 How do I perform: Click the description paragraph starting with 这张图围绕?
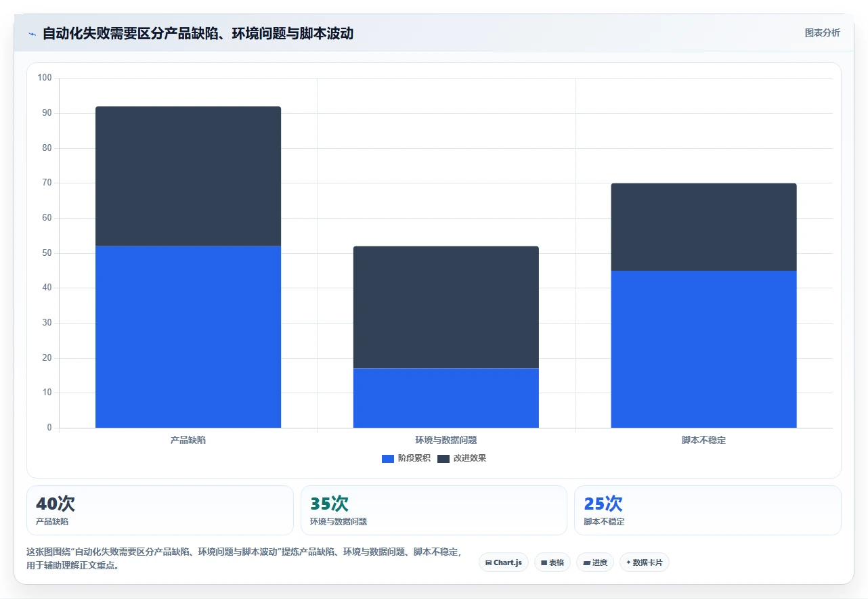[244, 559]
